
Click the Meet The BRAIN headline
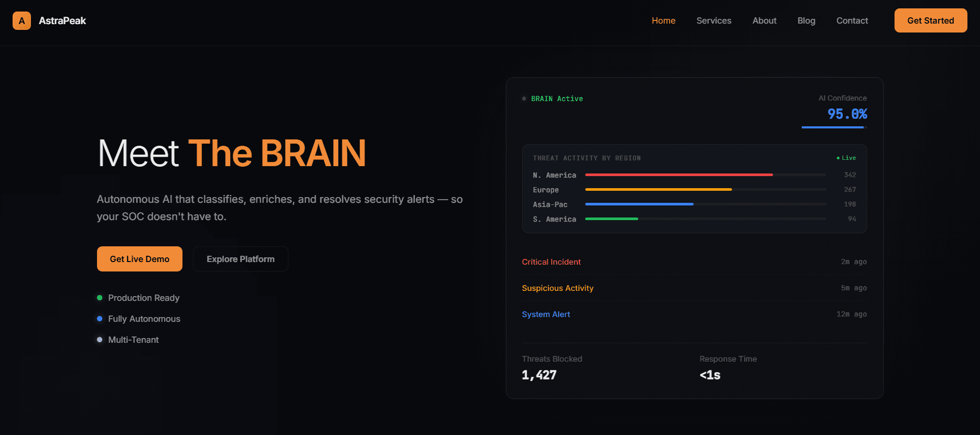[x=231, y=154]
